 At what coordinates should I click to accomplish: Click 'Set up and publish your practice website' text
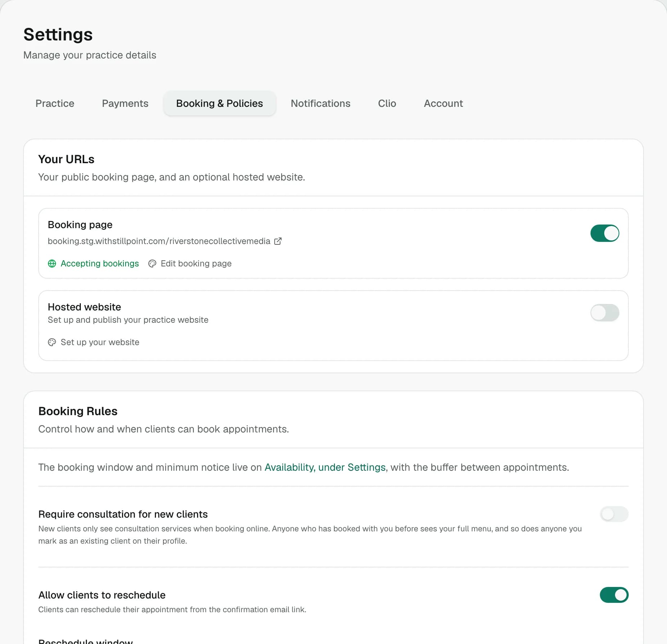pyautogui.click(x=128, y=320)
